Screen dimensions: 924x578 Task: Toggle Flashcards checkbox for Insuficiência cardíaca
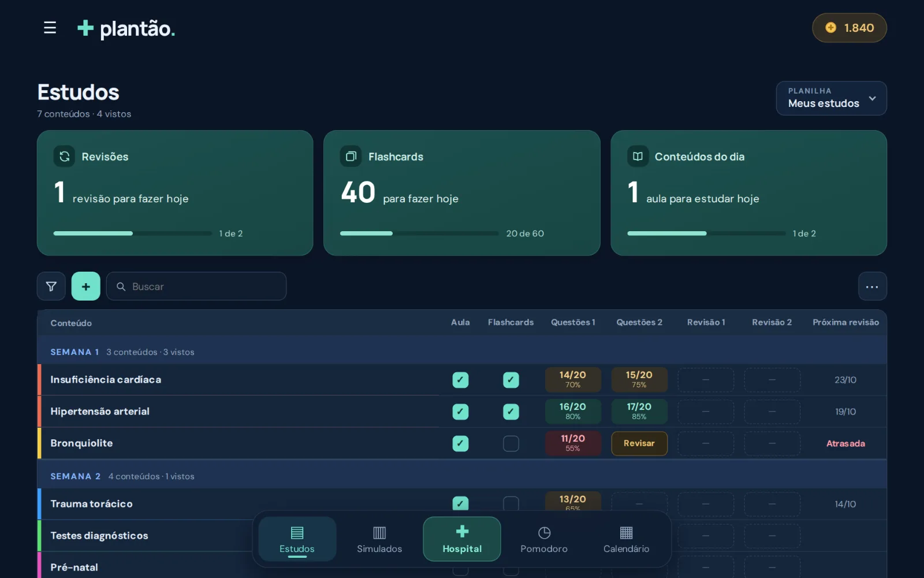click(x=511, y=380)
